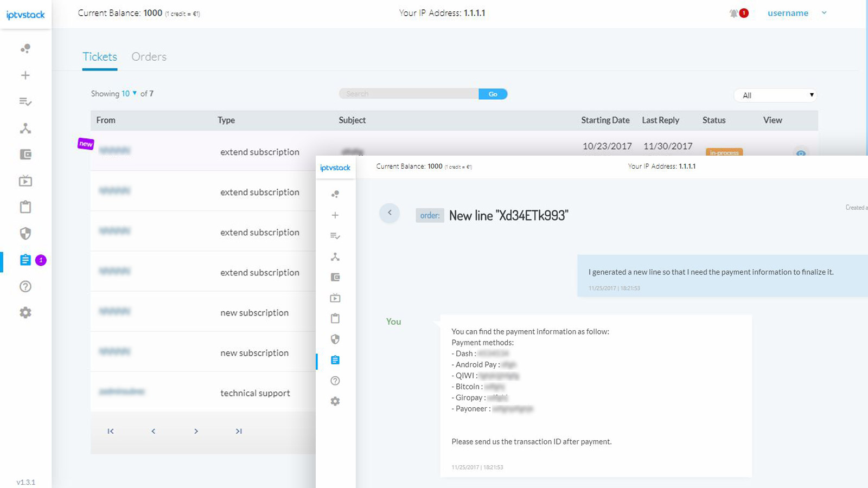Viewport: 868px width, 488px height.
Task: Go to previous page of tickets
Action: (154, 431)
